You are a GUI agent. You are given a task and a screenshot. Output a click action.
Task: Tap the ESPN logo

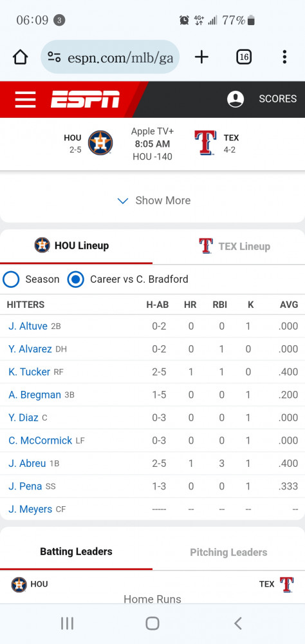click(85, 99)
